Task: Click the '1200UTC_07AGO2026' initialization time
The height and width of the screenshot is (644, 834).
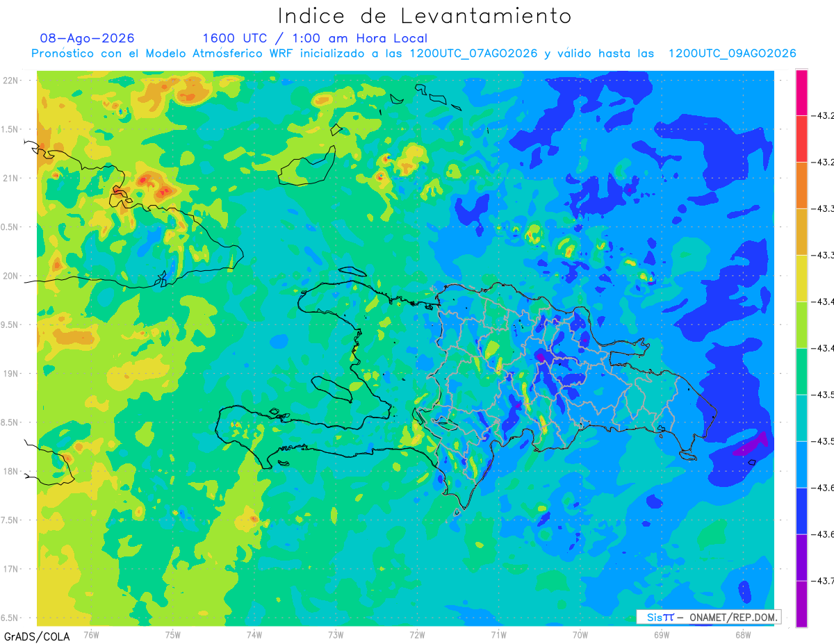Action: point(473,53)
